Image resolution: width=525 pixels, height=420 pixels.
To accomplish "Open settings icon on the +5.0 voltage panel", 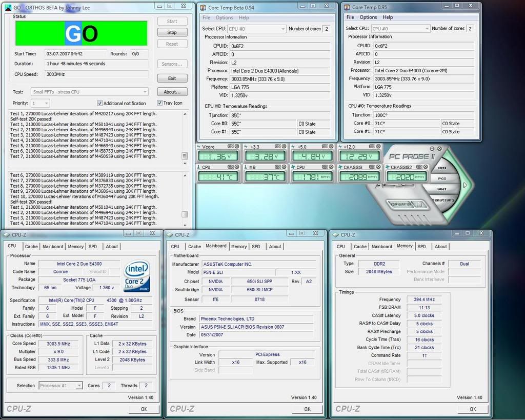I will point(325,146).
